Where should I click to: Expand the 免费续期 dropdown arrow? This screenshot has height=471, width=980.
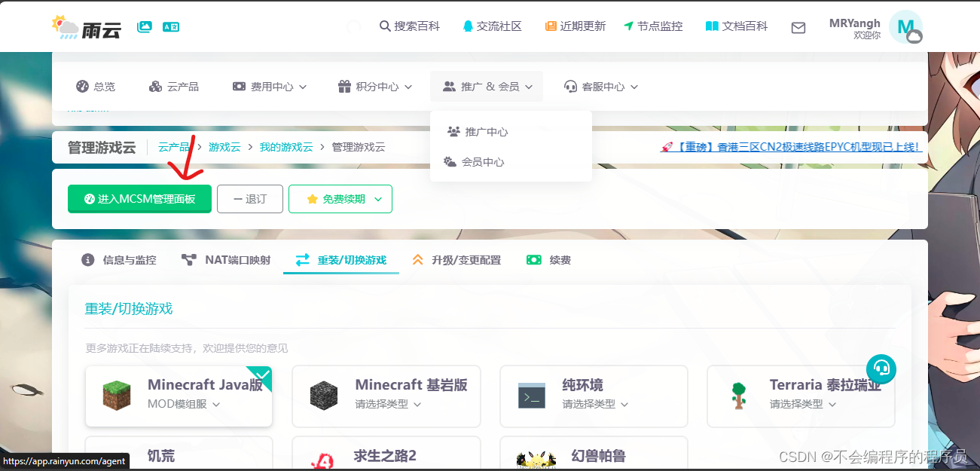point(379,199)
